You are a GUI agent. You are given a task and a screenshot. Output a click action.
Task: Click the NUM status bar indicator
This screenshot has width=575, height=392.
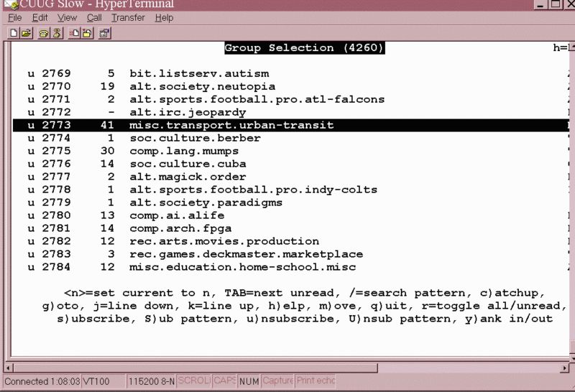[x=249, y=381]
